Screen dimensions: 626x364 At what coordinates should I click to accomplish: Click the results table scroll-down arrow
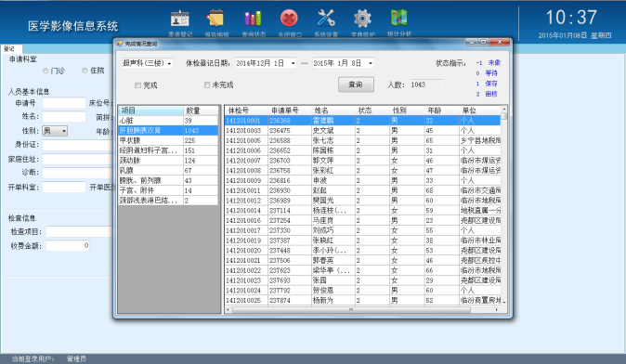click(503, 303)
